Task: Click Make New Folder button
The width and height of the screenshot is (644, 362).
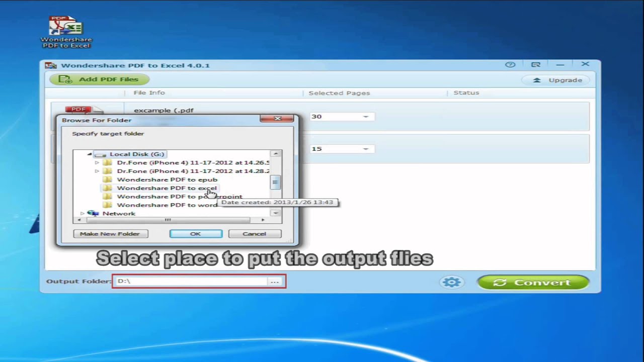Action: coord(110,234)
